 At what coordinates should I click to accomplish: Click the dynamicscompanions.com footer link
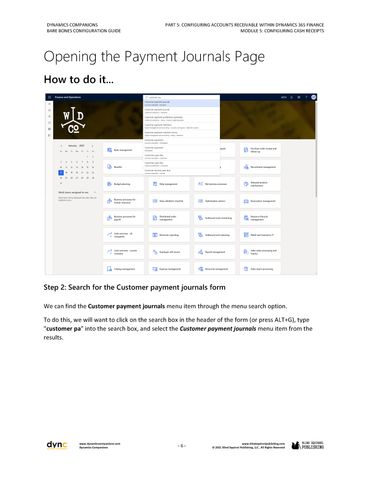pyautogui.click(x=100, y=444)
